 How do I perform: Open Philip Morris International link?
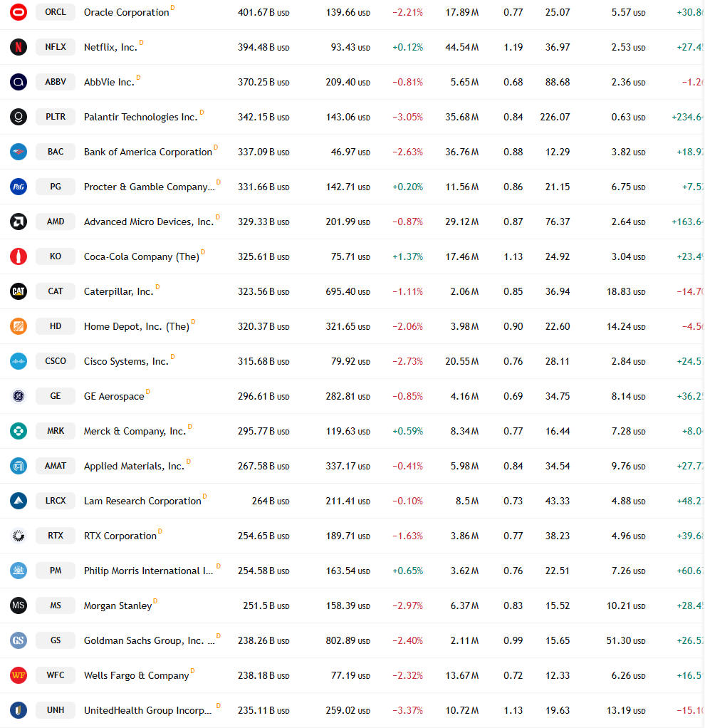[149, 571]
